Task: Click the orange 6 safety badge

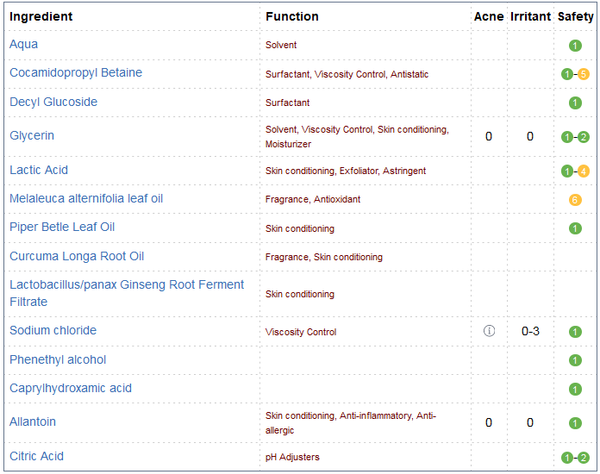Action: click(575, 200)
